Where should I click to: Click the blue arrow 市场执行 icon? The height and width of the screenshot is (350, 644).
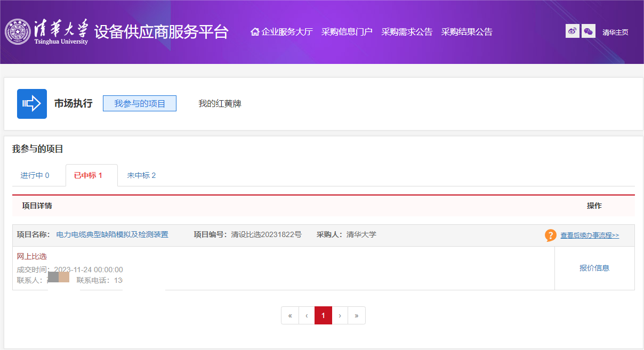click(32, 104)
